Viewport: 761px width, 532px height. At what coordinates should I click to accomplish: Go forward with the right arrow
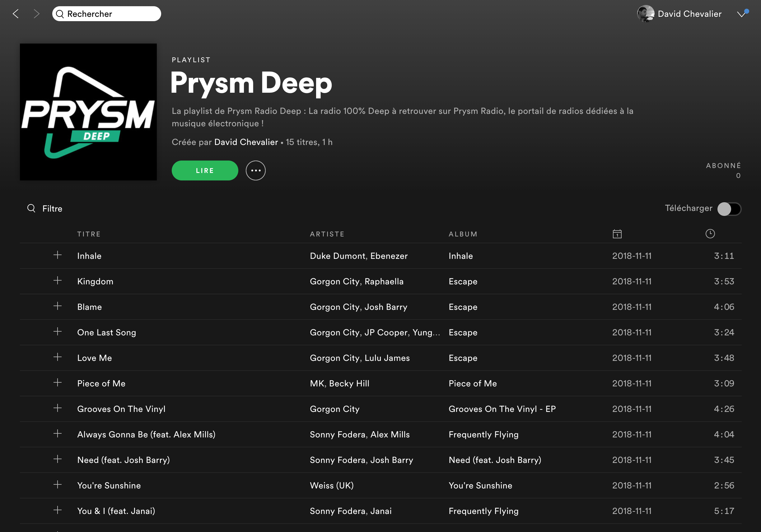tap(36, 14)
